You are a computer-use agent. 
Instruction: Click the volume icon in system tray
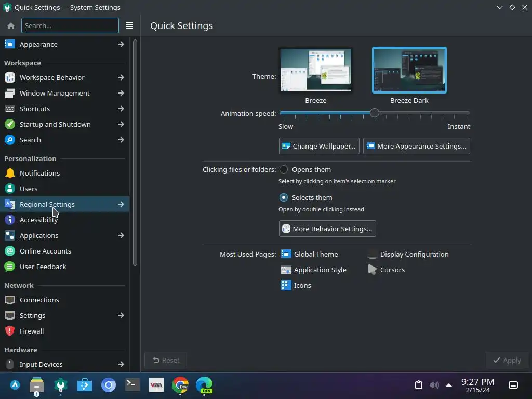[434, 385]
